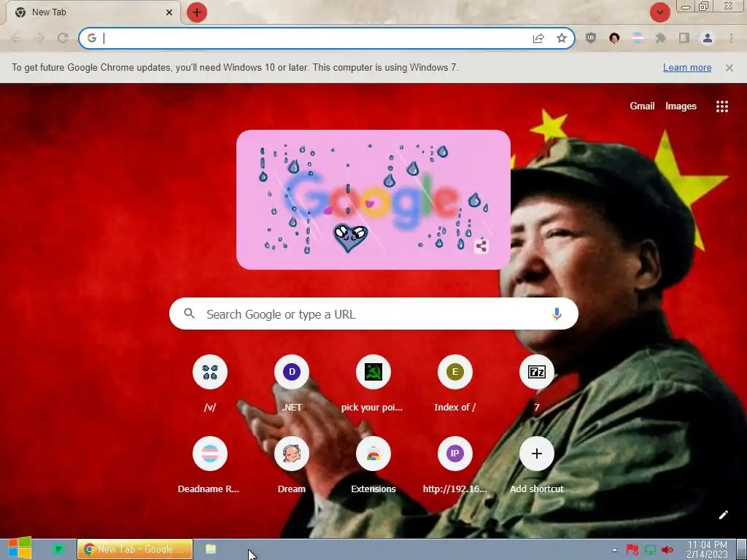
Task: Click the Search Google or type a URL box
Action: click(x=373, y=314)
